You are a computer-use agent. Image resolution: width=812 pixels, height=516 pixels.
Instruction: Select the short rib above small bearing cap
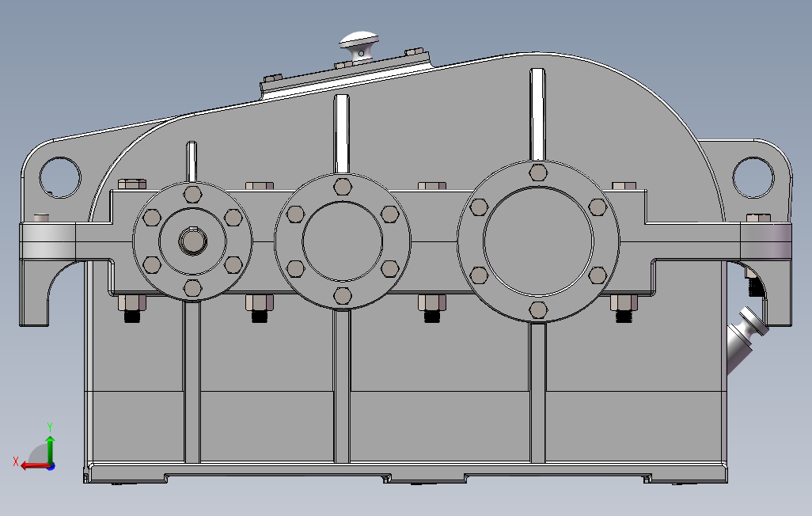tap(192, 161)
